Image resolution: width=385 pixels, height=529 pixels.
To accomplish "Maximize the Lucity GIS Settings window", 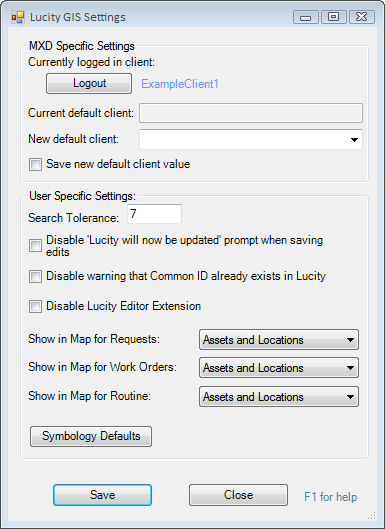I will coord(334,17).
